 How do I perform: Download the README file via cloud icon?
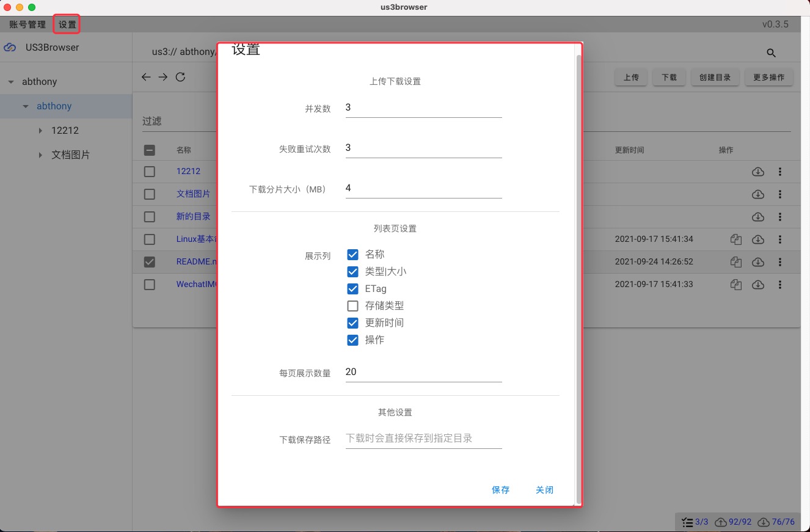point(758,262)
